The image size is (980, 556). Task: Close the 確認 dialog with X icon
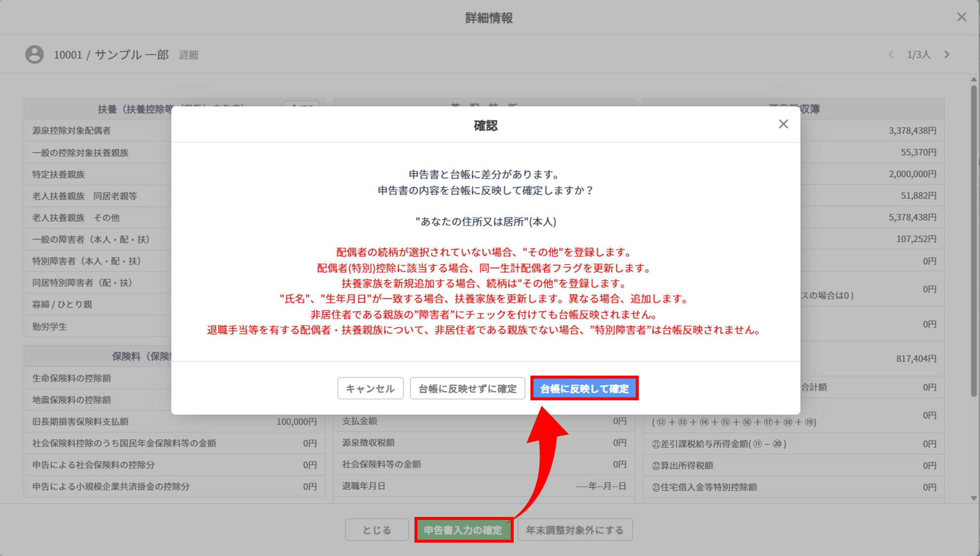tap(783, 124)
